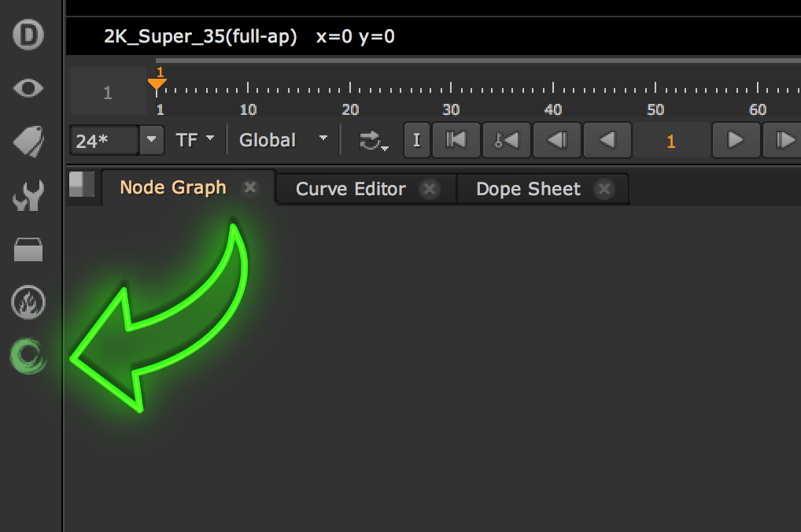Jump to the first frame

[455, 141]
